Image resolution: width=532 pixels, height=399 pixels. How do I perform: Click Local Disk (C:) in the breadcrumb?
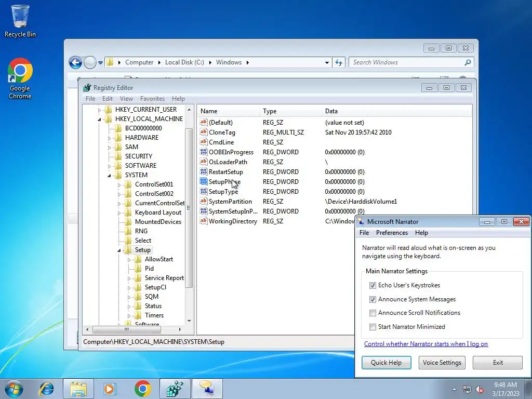[x=184, y=62]
